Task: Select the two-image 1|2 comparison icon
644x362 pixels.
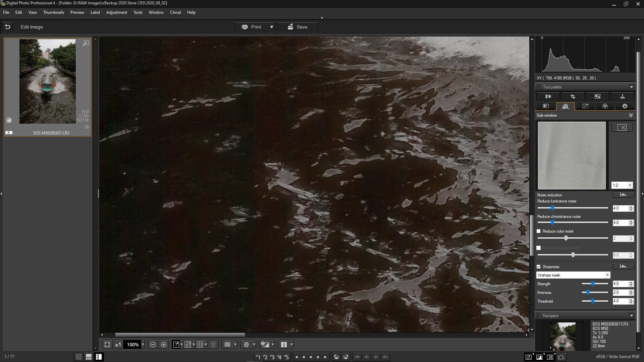Action: tap(200, 345)
